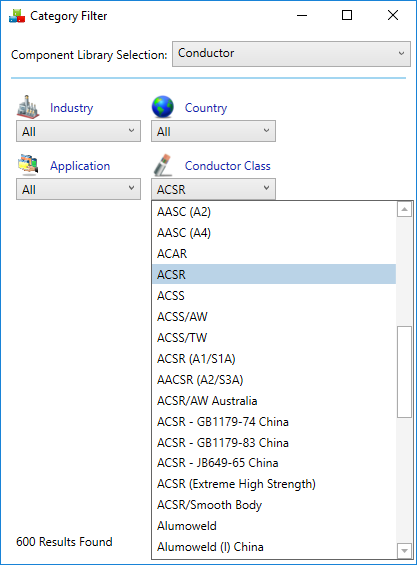The width and height of the screenshot is (417, 565).
Task: Choose ACSR (Extreme High Strength)
Action: click(274, 484)
